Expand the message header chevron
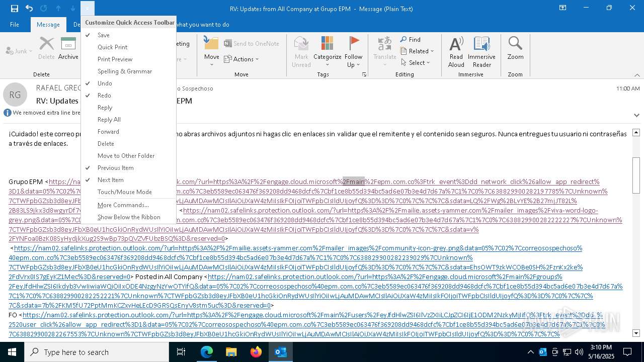 (x=636, y=115)
